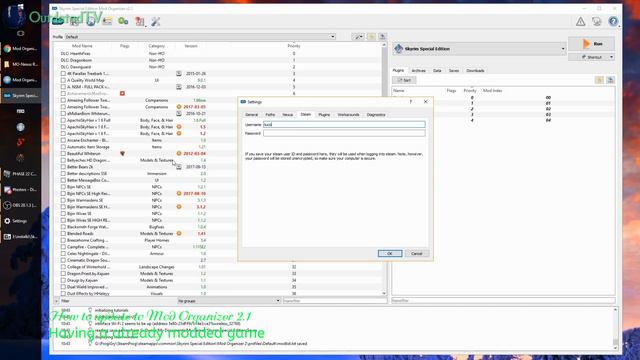Toggle Dual Wield Improved checkbox
640x360 pixels.
click(63, 287)
